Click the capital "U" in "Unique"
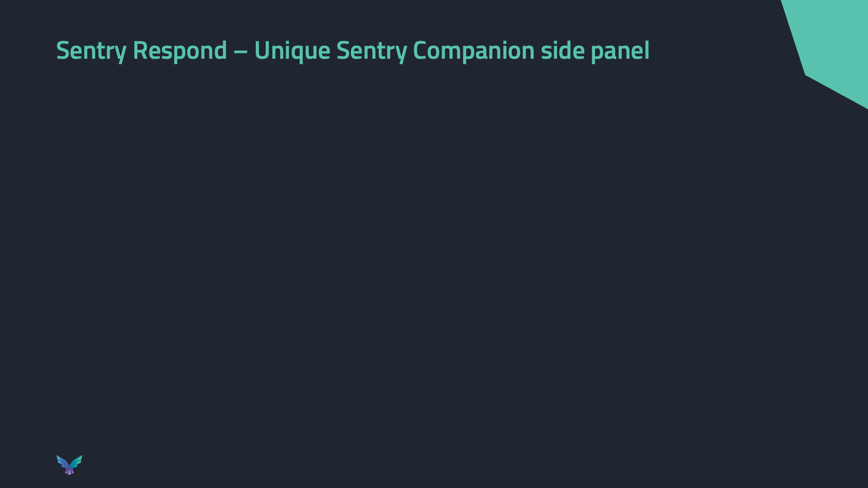The image size is (868, 488). point(262,50)
